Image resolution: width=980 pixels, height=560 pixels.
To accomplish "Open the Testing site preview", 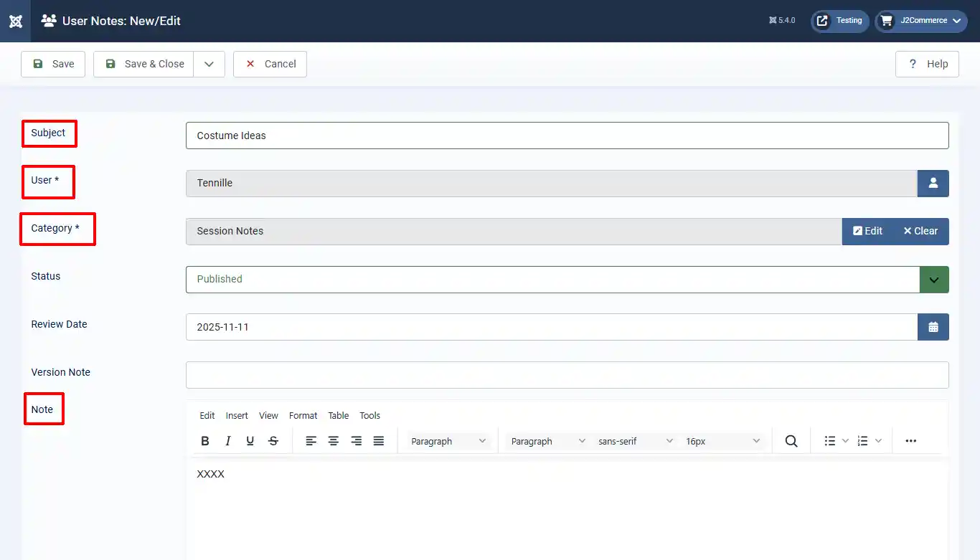I will coord(840,21).
